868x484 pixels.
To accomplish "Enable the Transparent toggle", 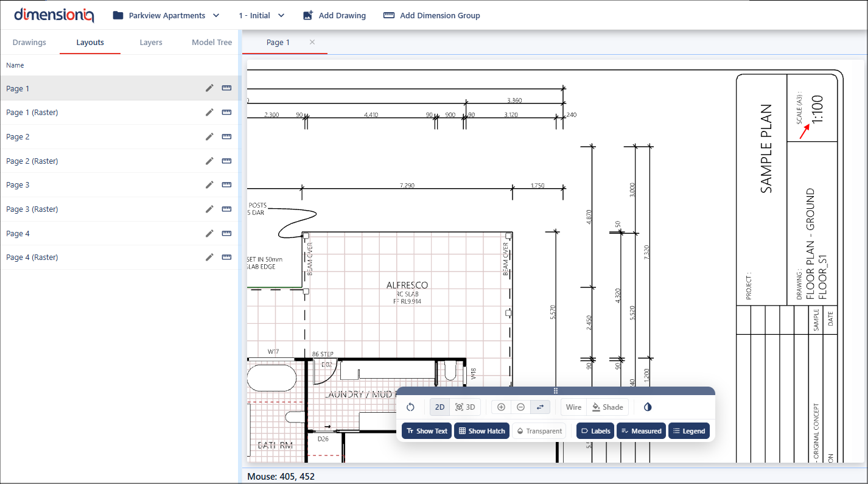I will coord(539,431).
